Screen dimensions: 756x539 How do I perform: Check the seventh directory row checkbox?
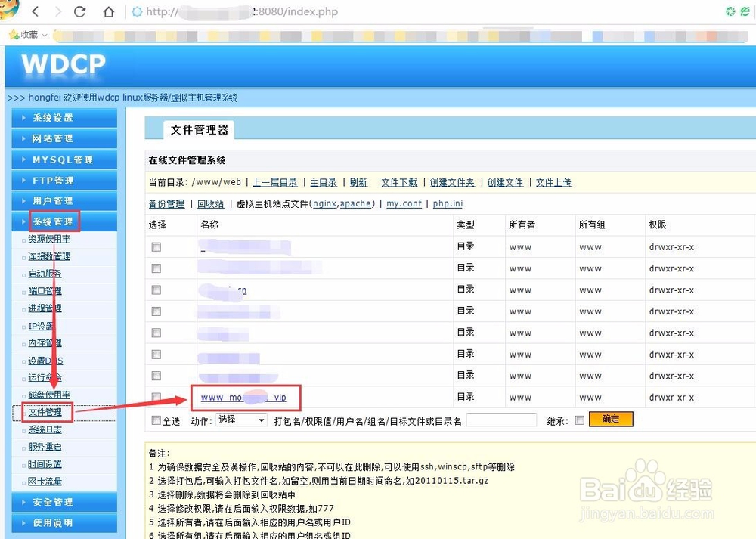[x=156, y=376]
